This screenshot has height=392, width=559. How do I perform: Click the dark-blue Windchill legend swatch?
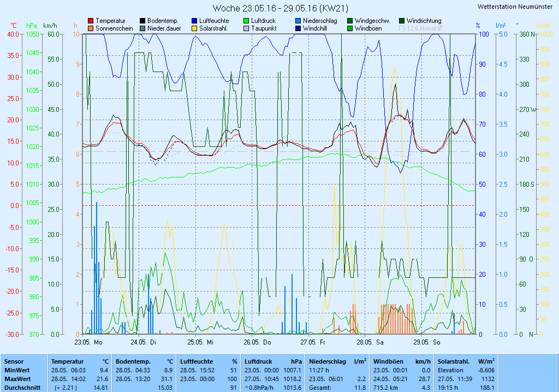298,28
